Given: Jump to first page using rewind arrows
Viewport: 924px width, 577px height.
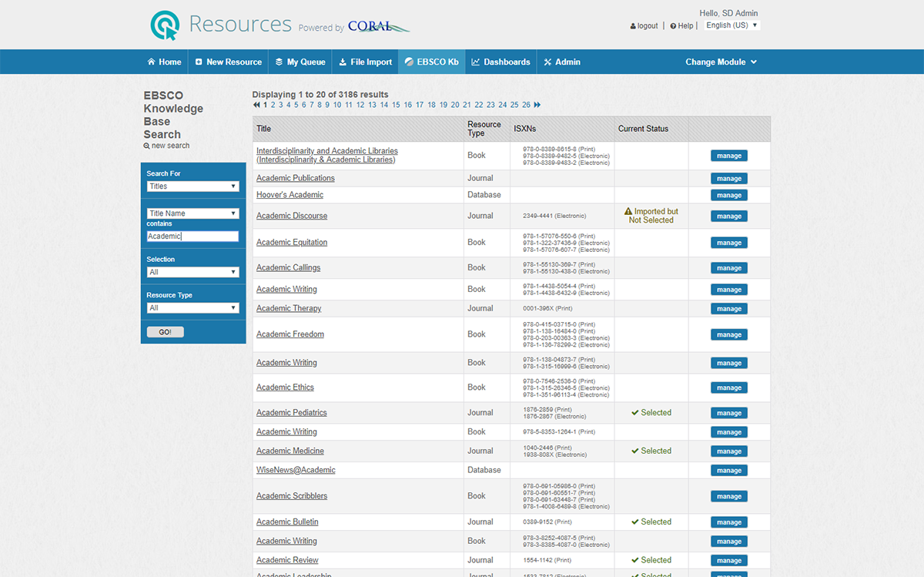Looking at the screenshot, I should [x=256, y=105].
